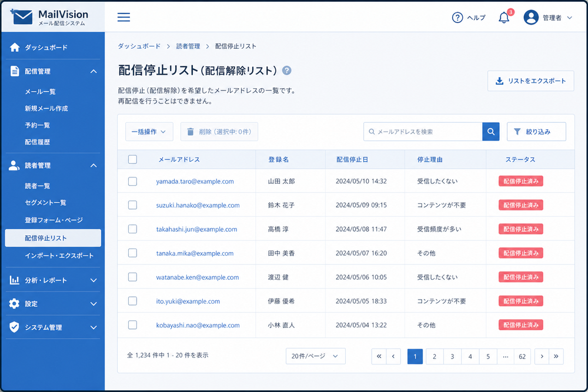
Task: Check the kobayashi.nao@example.com row checkbox
Action: (x=132, y=325)
